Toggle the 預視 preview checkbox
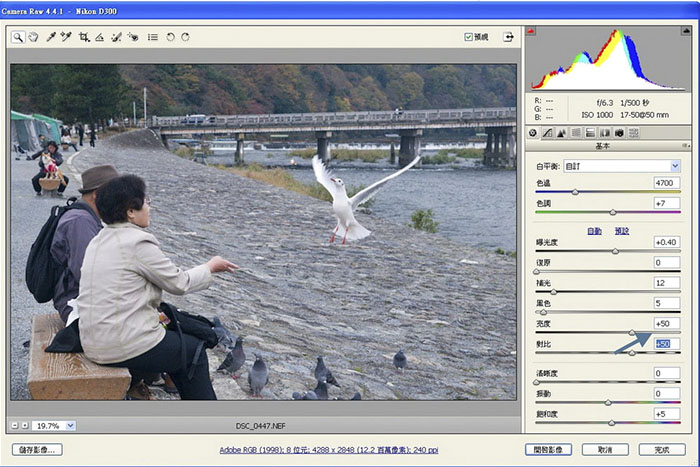The image size is (700, 467). click(x=469, y=37)
